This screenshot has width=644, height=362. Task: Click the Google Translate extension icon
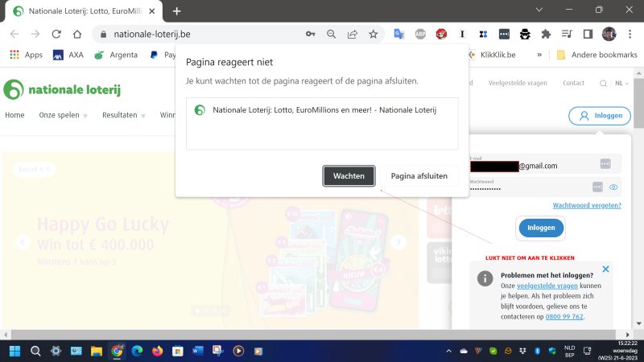pos(398,35)
